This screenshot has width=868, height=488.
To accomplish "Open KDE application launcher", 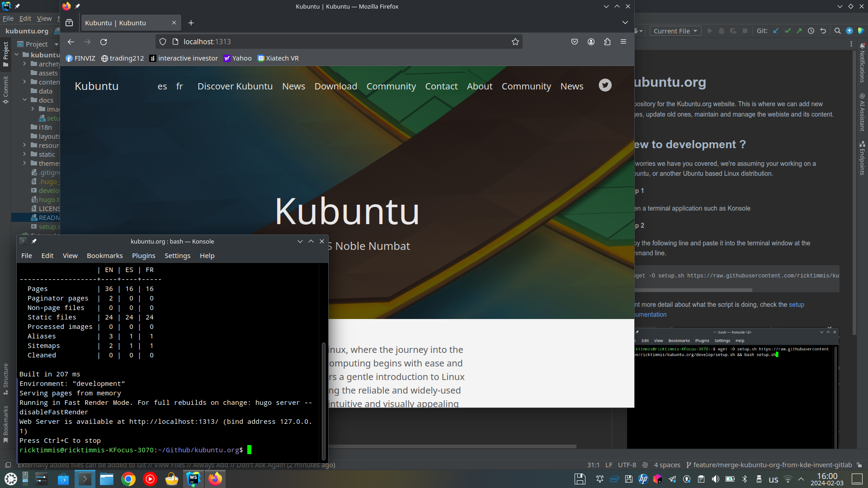I will tap(11, 479).
